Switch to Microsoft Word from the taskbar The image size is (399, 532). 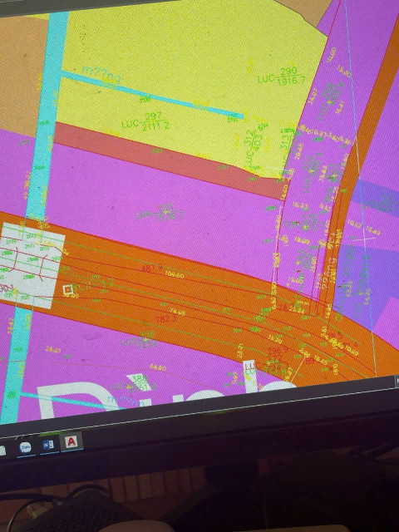48,445
